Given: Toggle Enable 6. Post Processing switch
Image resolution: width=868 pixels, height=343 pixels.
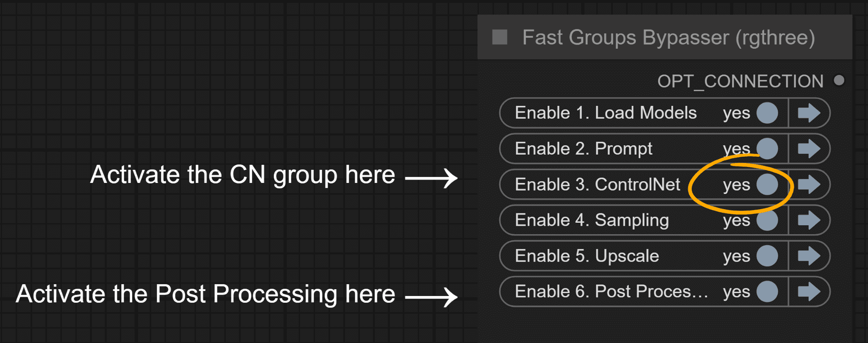Looking at the screenshot, I should [767, 292].
